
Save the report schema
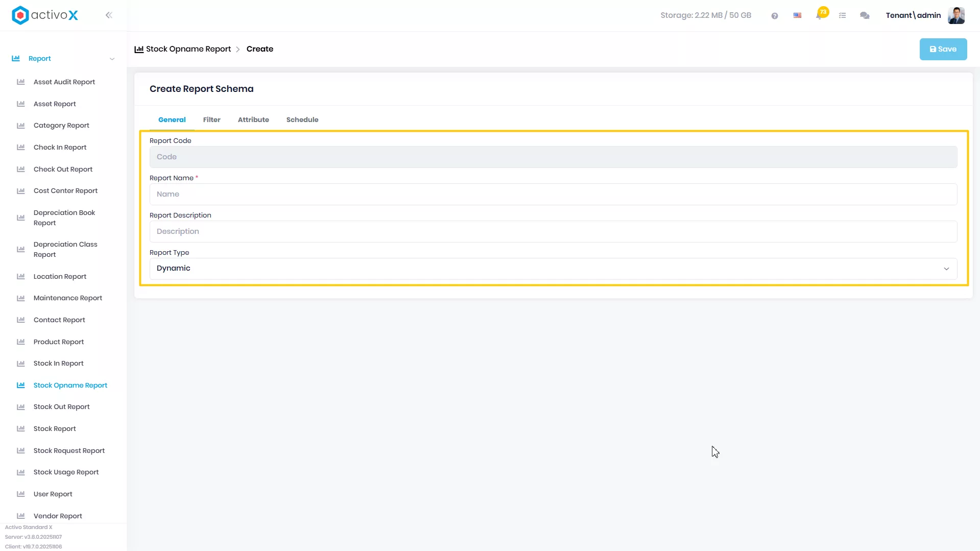pos(943,49)
